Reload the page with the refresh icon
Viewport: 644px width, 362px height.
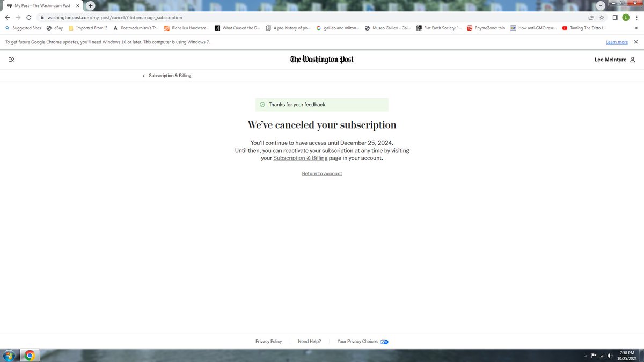pyautogui.click(x=30, y=17)
